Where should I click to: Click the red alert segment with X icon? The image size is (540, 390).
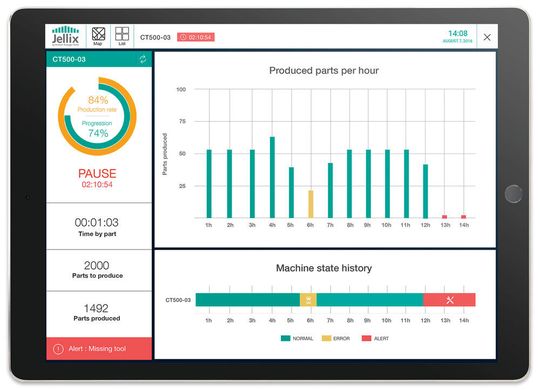click(x=449, y=300)
